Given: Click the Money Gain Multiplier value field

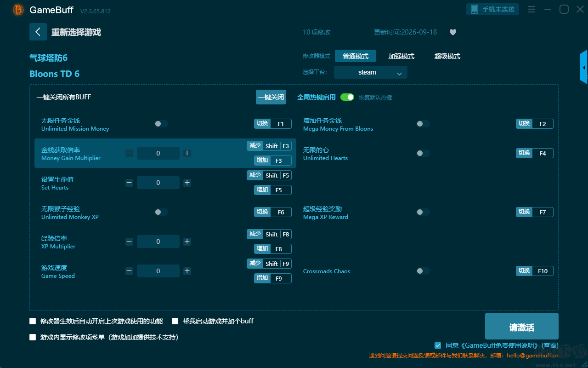Looking at the screenshot, I should [158, 153].
